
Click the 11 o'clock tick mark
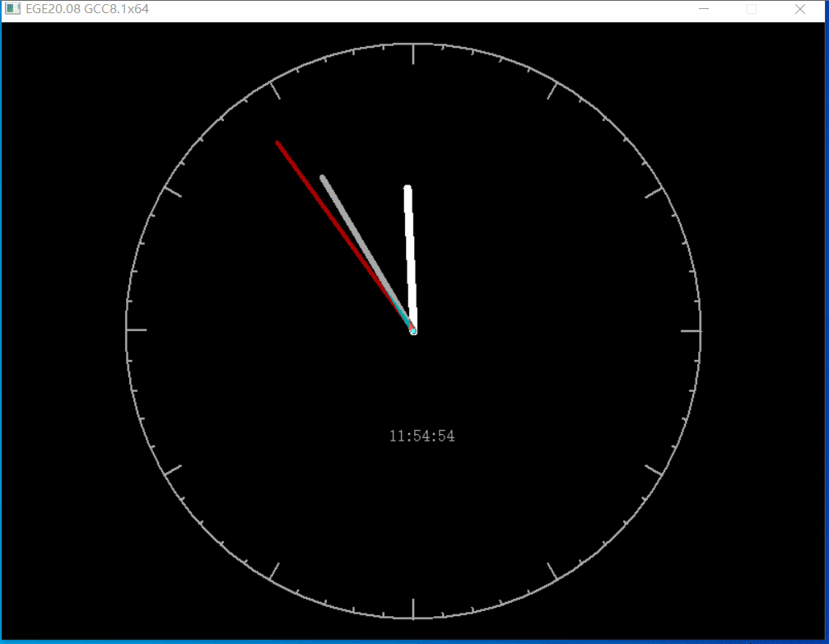pos(275,91)
